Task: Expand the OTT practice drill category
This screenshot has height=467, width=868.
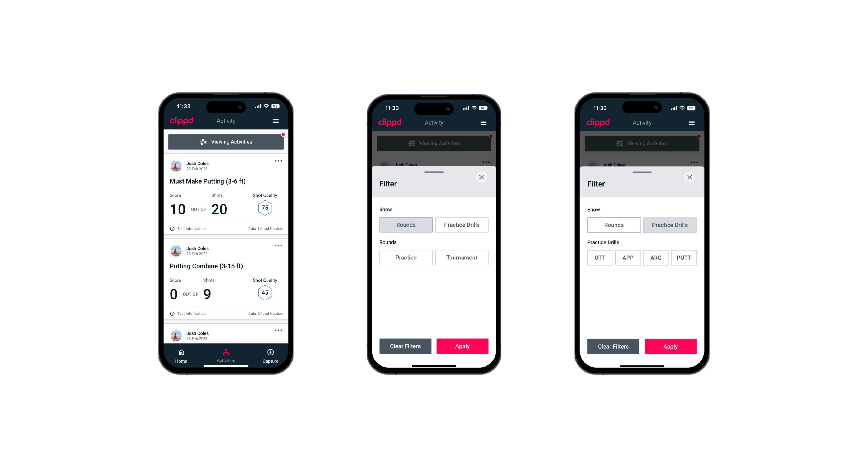Action: pyautogui.click(x=601, y=258)
